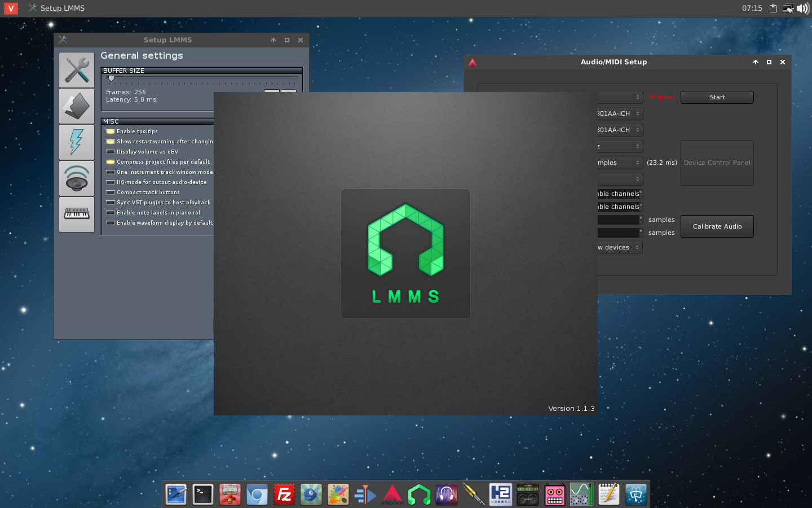Open the network icon in the top panel
The width and height of the screenshot is (812, 508).
[788, 8]
